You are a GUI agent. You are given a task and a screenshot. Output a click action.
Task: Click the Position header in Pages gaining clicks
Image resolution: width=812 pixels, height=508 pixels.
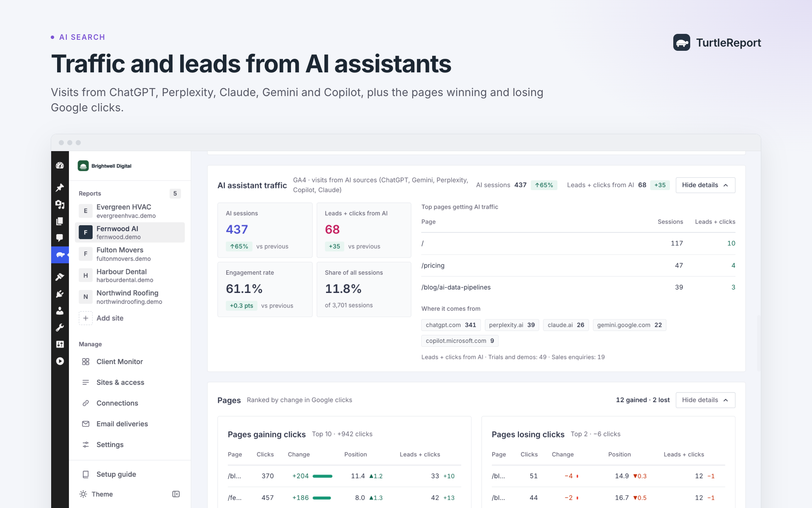pos(355,454)
